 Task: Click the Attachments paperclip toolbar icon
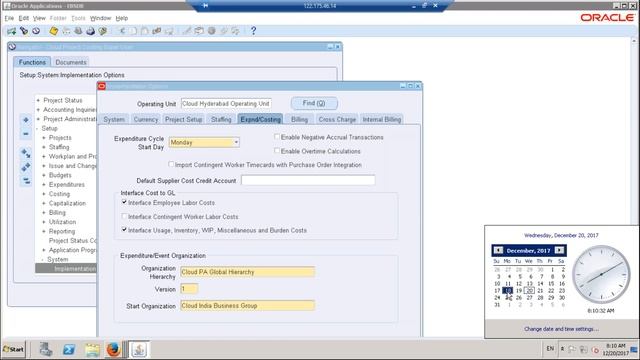[223, 31]
